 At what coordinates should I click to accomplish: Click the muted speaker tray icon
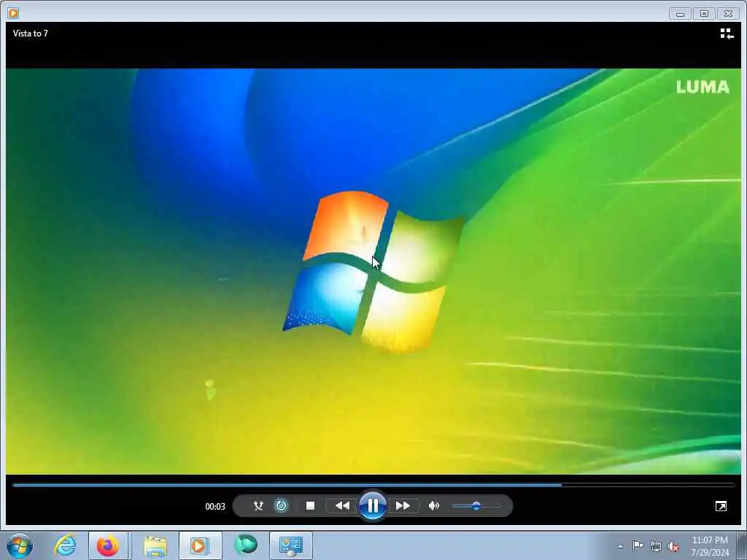[673, 546]
